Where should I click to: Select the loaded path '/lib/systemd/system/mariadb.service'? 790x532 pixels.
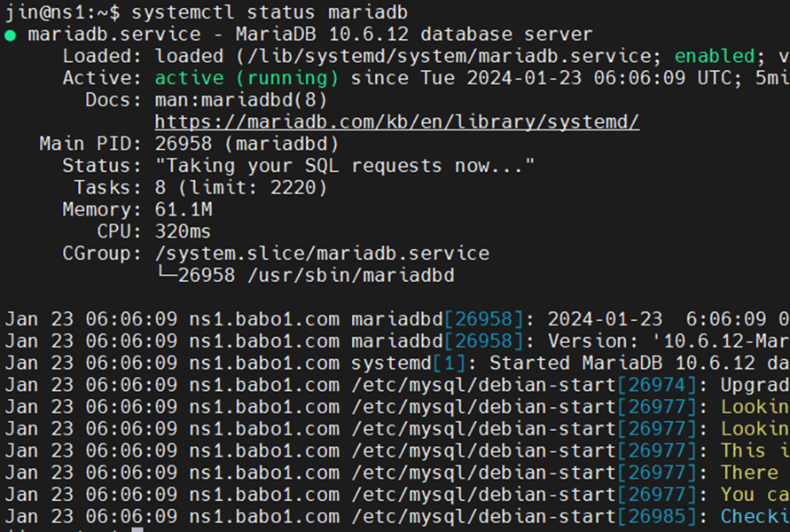pos(449,57)
